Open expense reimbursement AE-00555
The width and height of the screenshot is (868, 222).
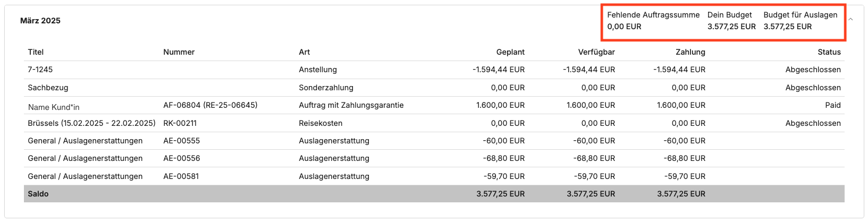point(181,141)
